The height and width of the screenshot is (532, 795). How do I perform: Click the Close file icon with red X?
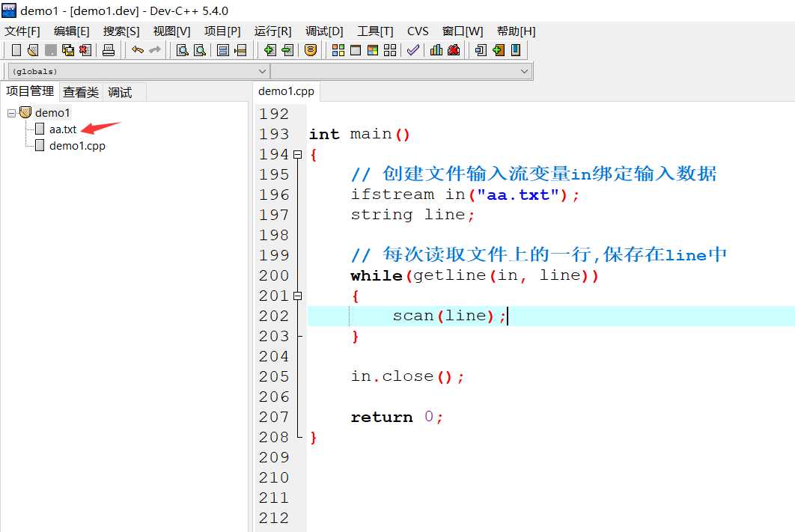[85, 50]
